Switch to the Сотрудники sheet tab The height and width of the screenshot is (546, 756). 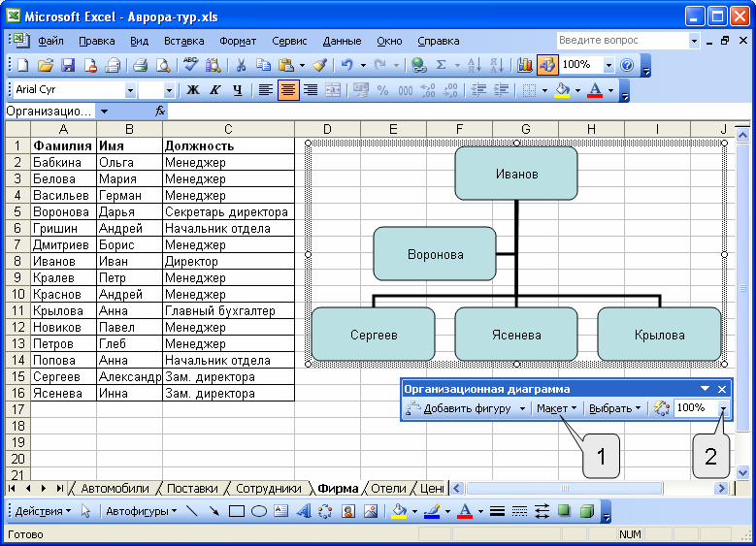(x=269, y=488)
